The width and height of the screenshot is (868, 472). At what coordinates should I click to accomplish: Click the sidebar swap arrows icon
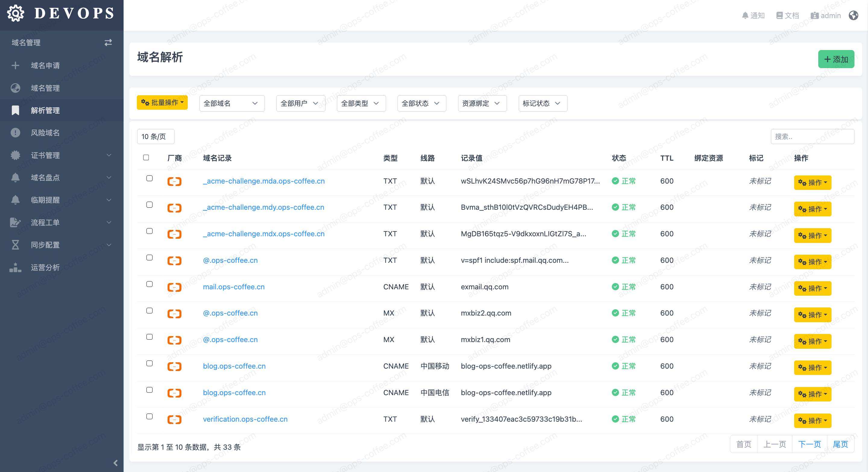tap(108, 42)
